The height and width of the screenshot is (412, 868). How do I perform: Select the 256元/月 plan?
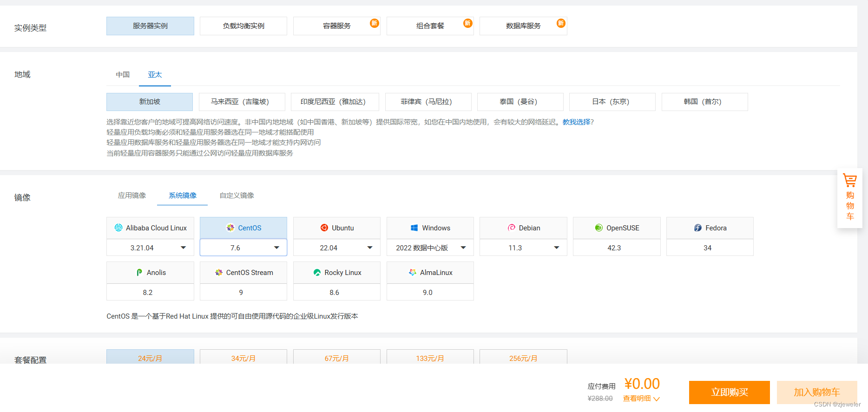click(523, 357)
